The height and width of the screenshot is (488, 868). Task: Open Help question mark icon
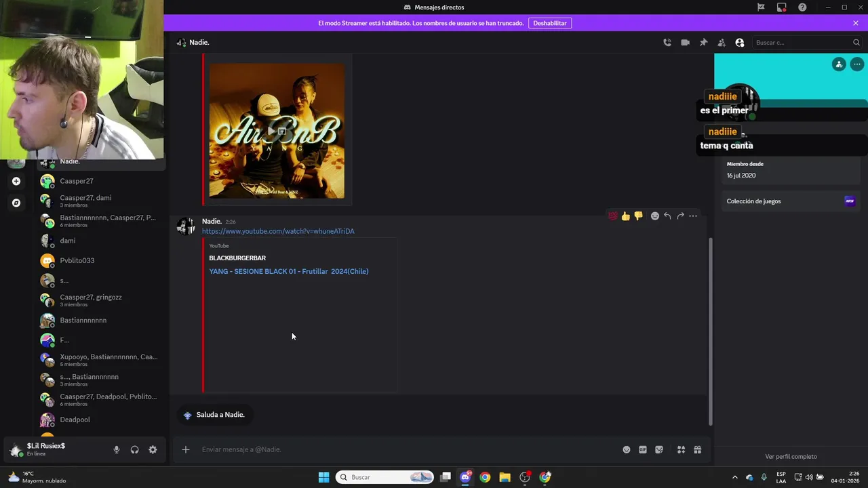pos(802,7)
